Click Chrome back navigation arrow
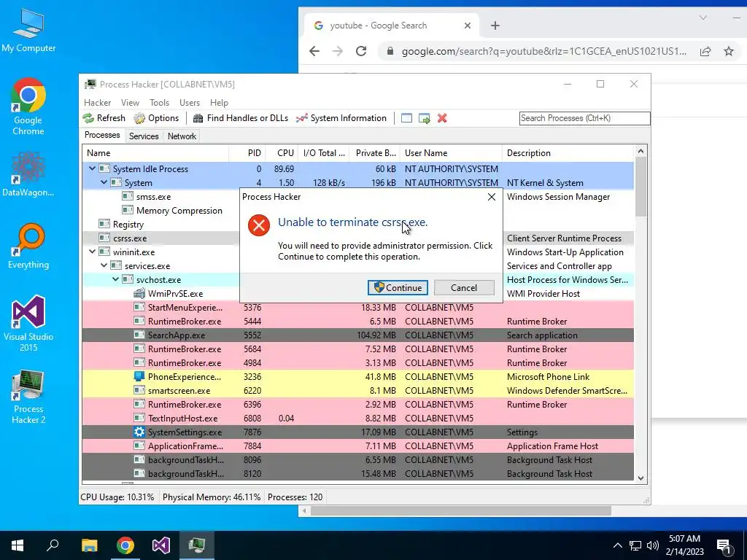The width and height of the screenshot is (747, 560). pyautogui.click(x=314, y=51)
